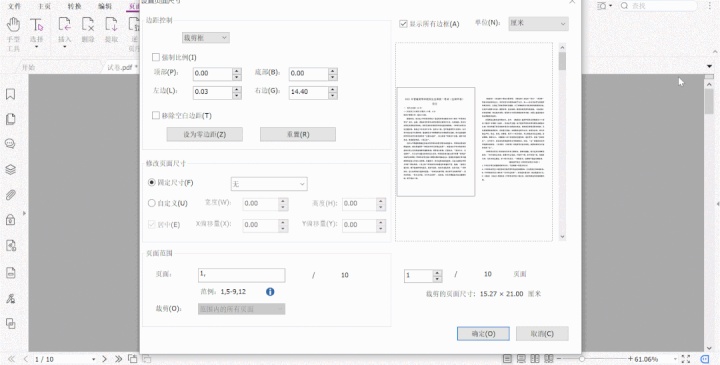
Task: Open the page number dropdown in status bar
Action: tap(93, 359)
